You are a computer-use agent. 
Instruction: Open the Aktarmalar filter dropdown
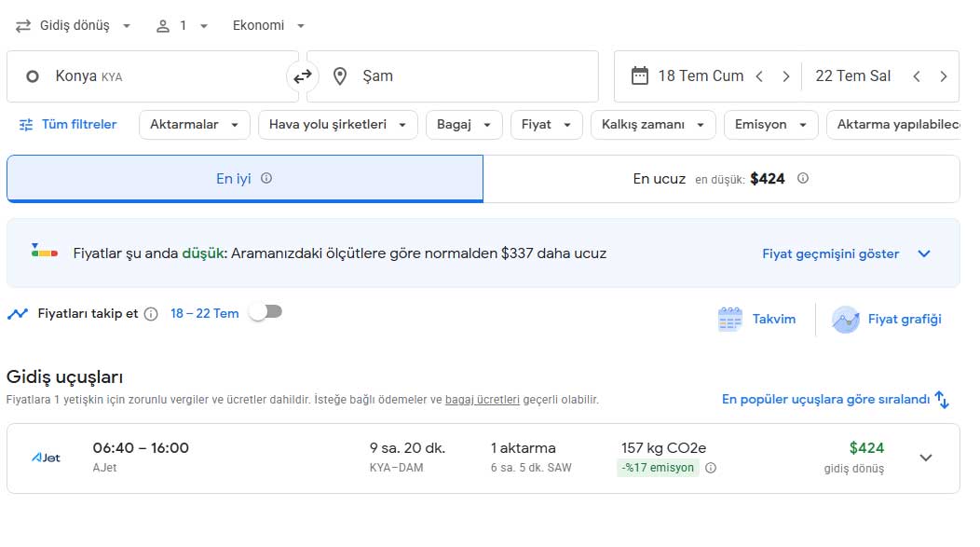click(195, 125)
